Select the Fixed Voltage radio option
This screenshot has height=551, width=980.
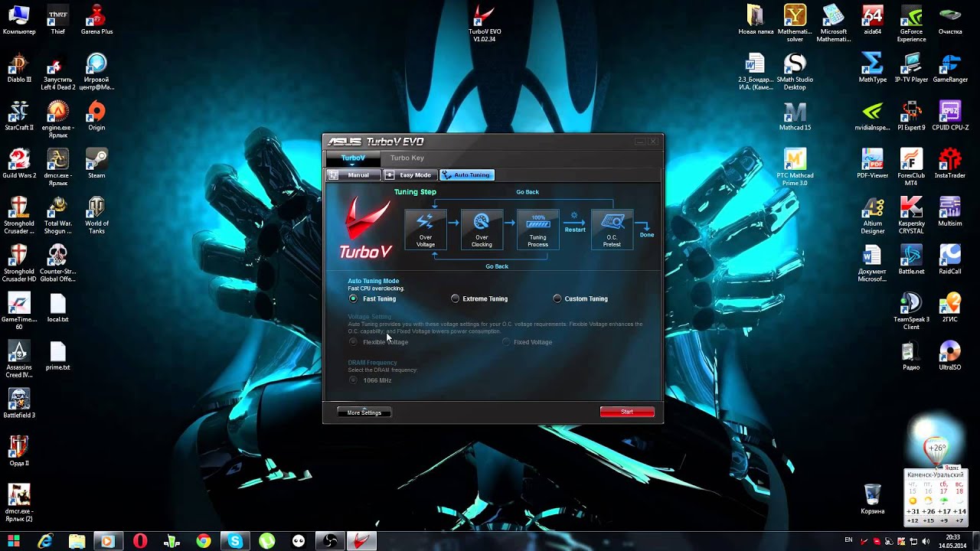[507, 342]
